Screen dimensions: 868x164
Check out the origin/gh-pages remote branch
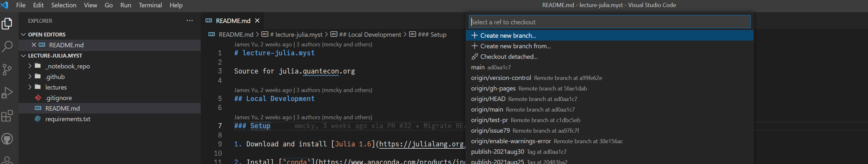[493, 89]
